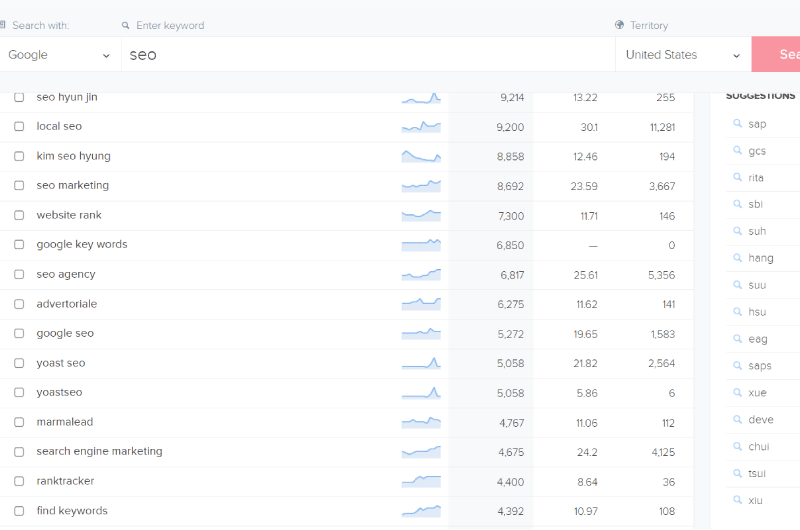Open trend chart for 'seo marketing'
The height and width of the screenshot is (530, 800).
click(x=421, y=186)
